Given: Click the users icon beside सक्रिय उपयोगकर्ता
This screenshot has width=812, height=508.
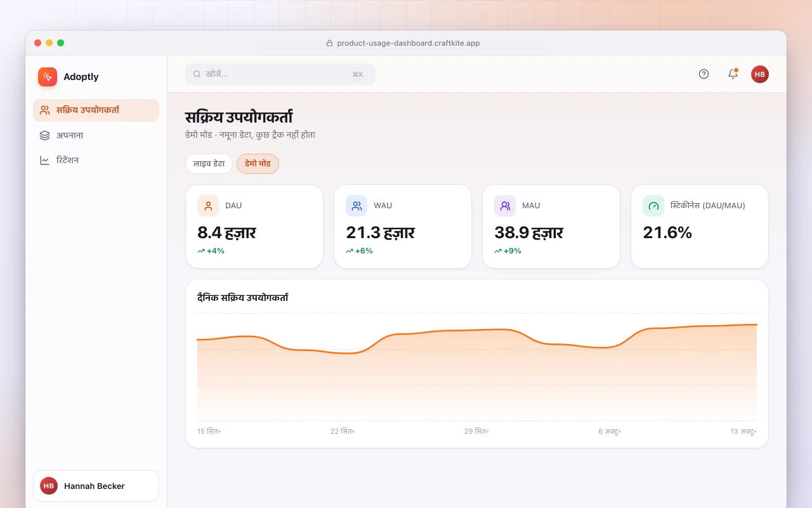Looking at the screenshot, I should point(44,110).
